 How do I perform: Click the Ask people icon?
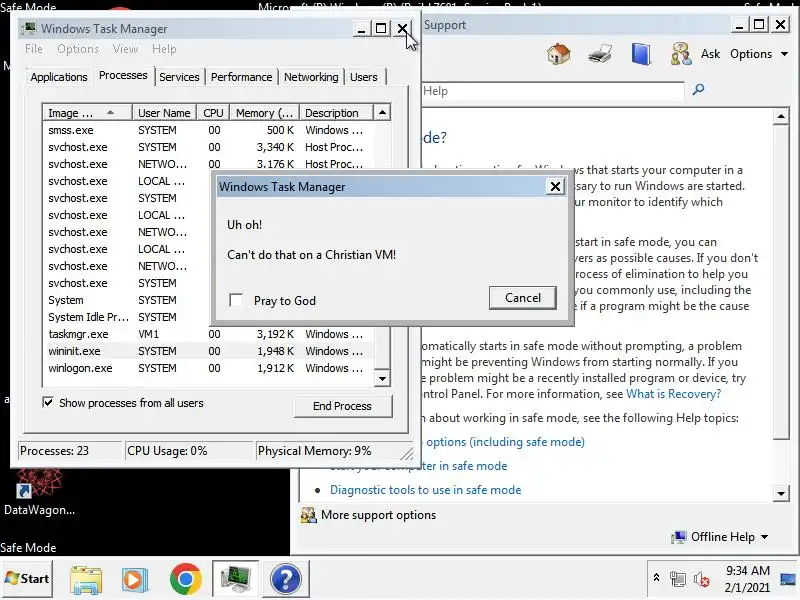point(681,54)
